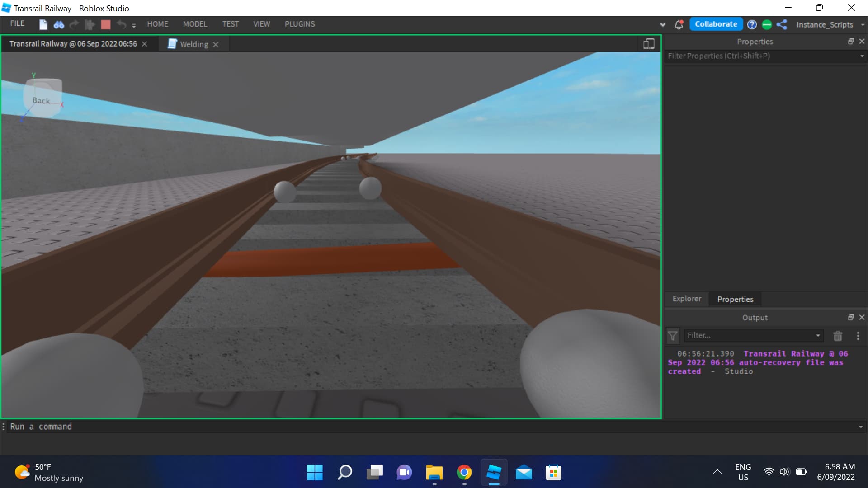Undo the last action with the undo arrow

click(x=121, y=25)
